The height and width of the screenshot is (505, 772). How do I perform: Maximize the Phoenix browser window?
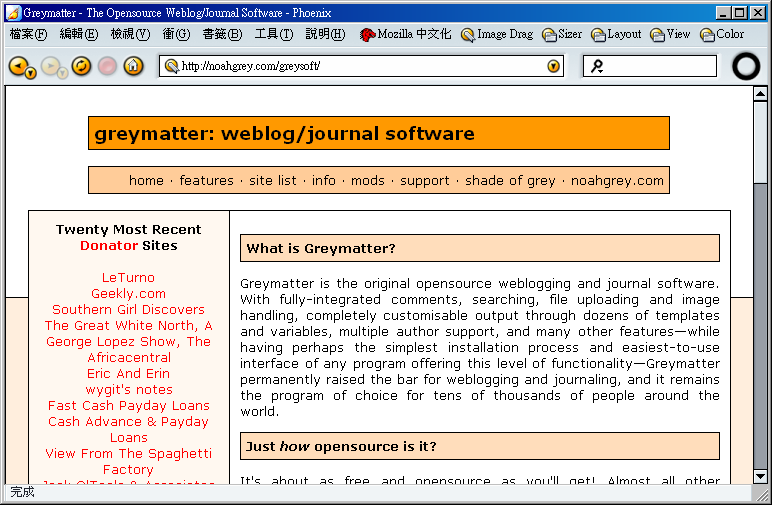point(740,13)
